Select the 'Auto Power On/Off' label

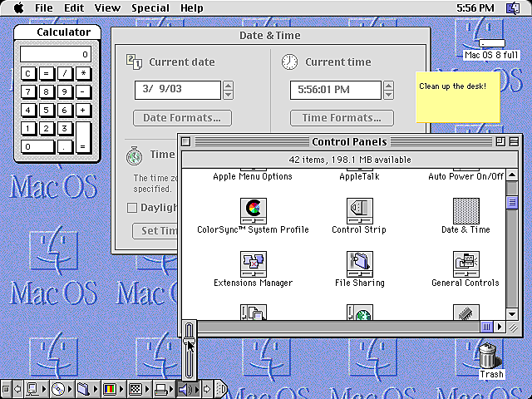465,176
